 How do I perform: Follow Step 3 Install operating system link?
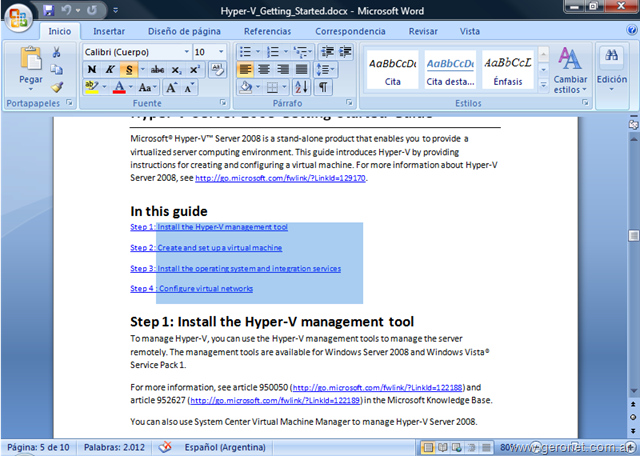(236, 269)
